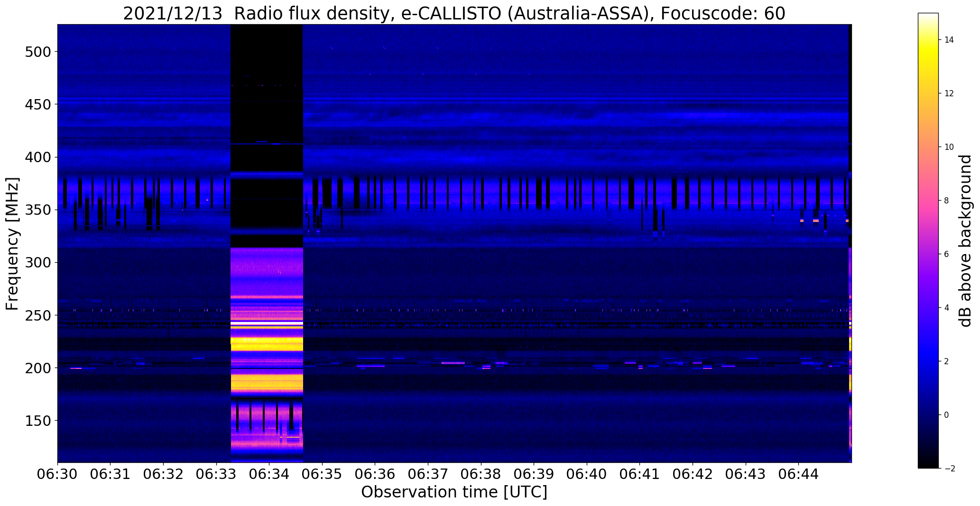980x506 pixels.
Task: Click the 'Observation time [UTC]' axis label
Action: point(454,492)
